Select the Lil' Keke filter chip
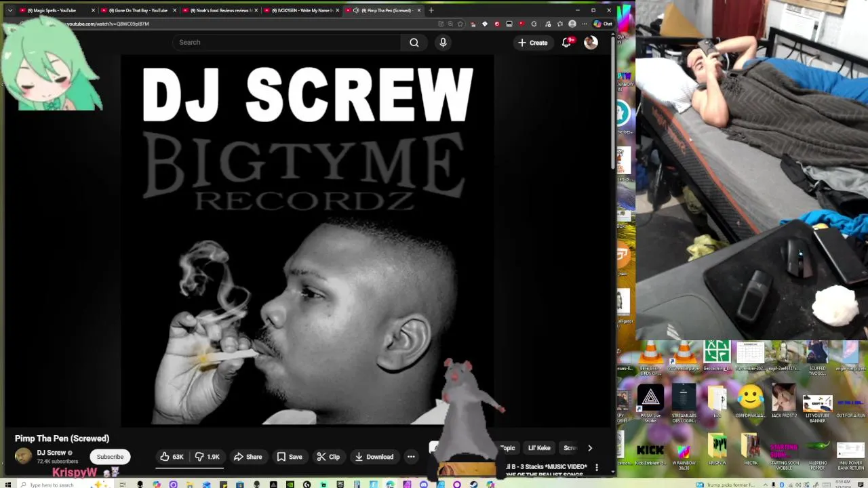 pos(539,448)
